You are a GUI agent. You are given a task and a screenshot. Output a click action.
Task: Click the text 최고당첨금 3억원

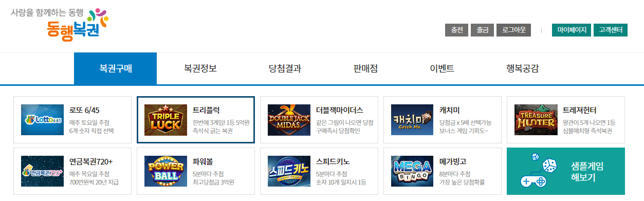[x=213, y=182]
